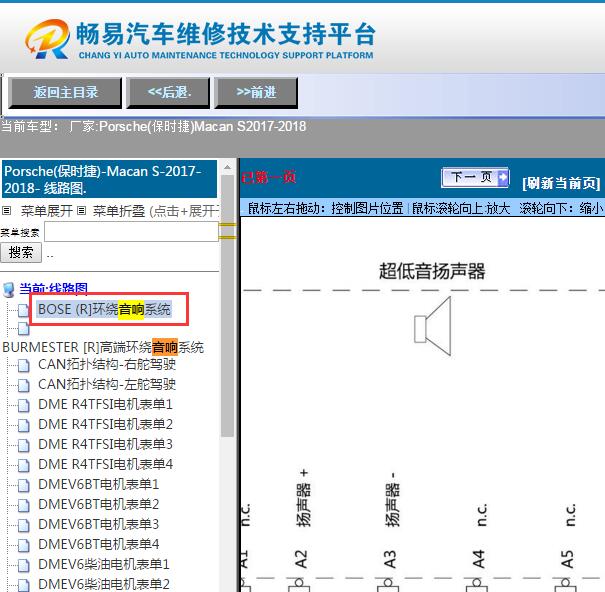Select BOSE (R)环绕音响系统 tree item

(x=104, y=310)
